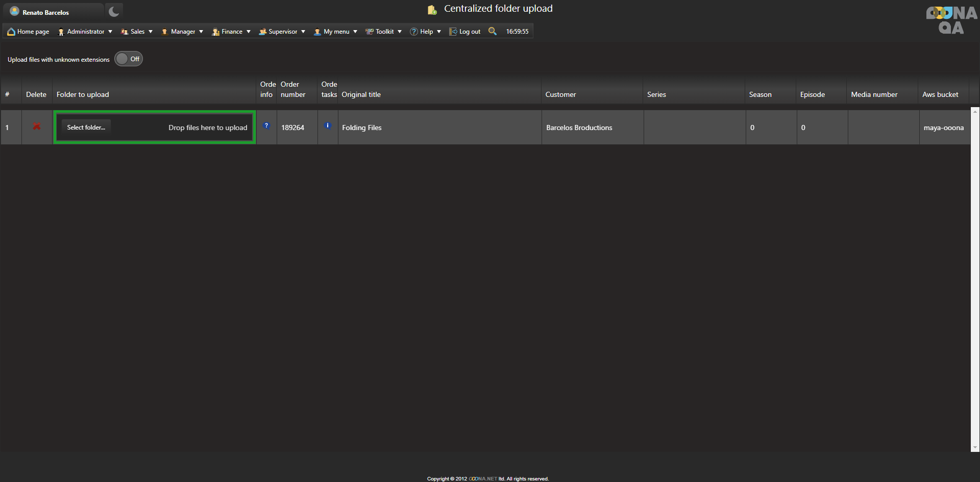Open OOONA.NET link in the footer
The height and width of the screenshot is (482, 980).
pos(483,478)
